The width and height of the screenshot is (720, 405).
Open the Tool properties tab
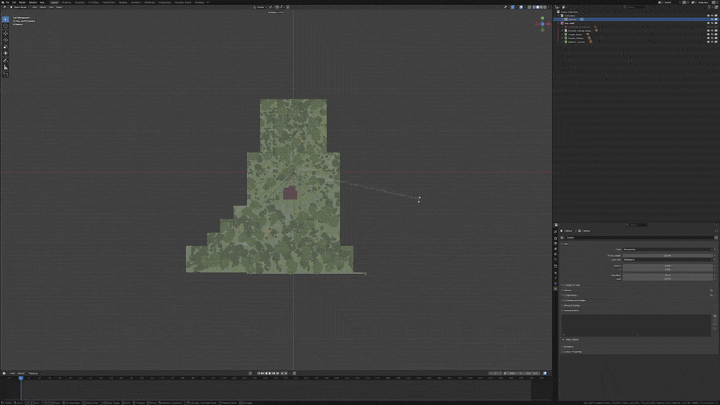[556, 231]
